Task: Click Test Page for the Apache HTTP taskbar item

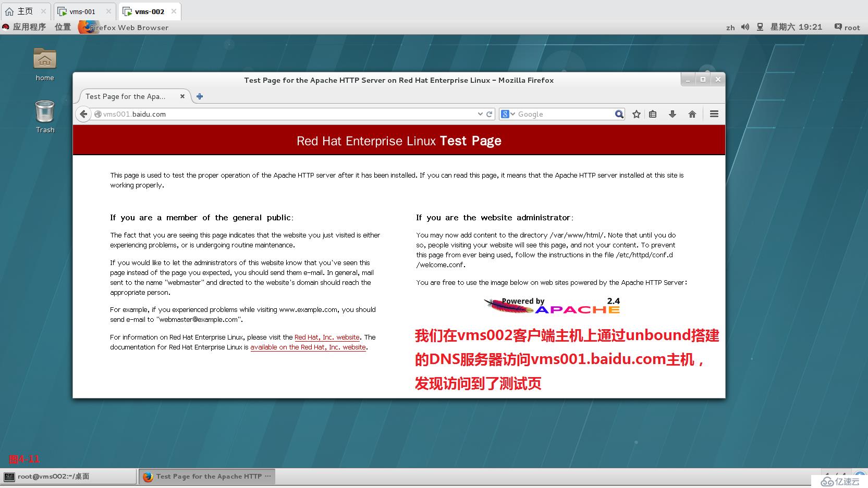Action: point(207,476)
